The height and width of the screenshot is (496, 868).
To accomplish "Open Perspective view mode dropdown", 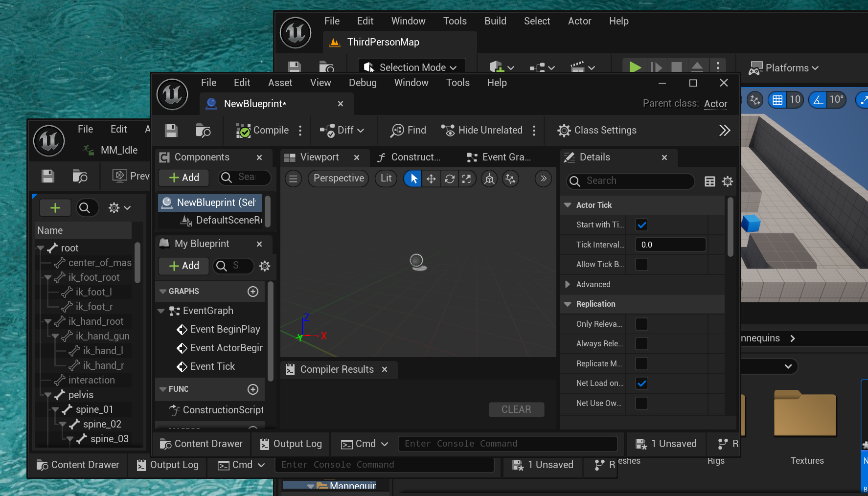I will tap(339, 179).
